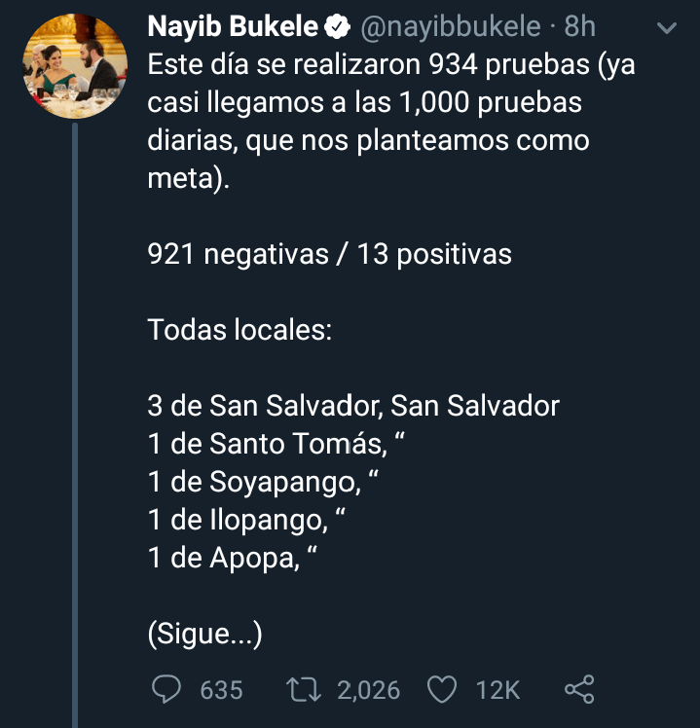Image resolution: width=700 pixels, height=728 pixels.
Task: Click the reply speech bubble icon
Action: point(166,690)
